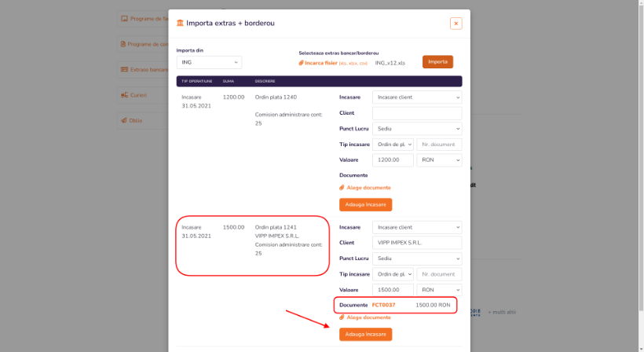Click the paperclip icon in second Alege documente
Screen dimensions: 644x352
click(342, 317)
